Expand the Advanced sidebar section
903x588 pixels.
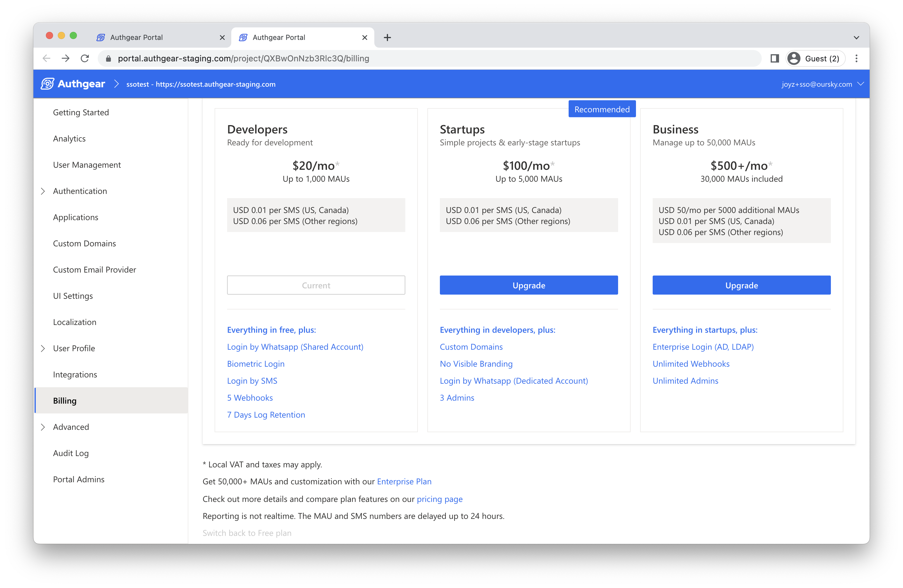[43, 427]
